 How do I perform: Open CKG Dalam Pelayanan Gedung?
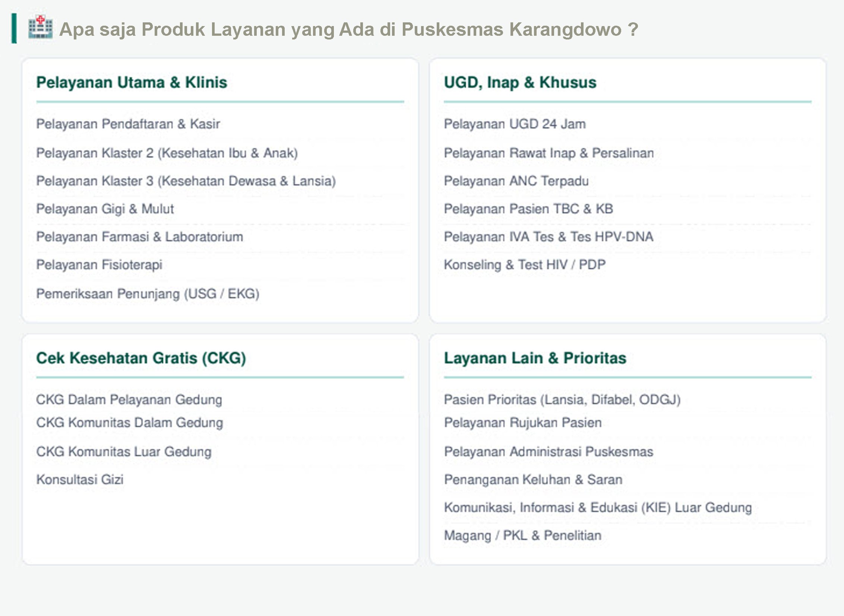[129, 400]
